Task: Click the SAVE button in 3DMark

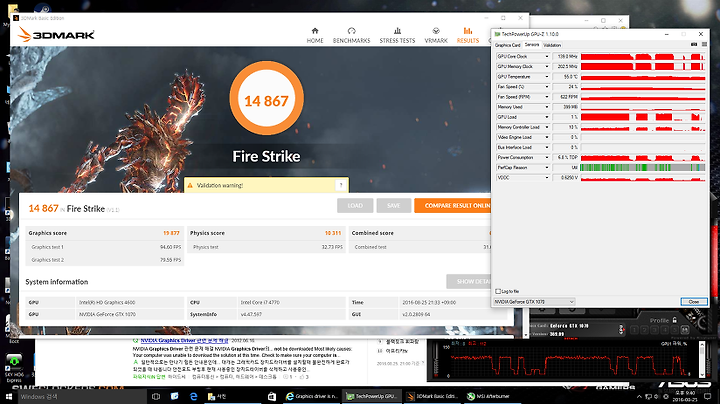Action: click(394, 206)
